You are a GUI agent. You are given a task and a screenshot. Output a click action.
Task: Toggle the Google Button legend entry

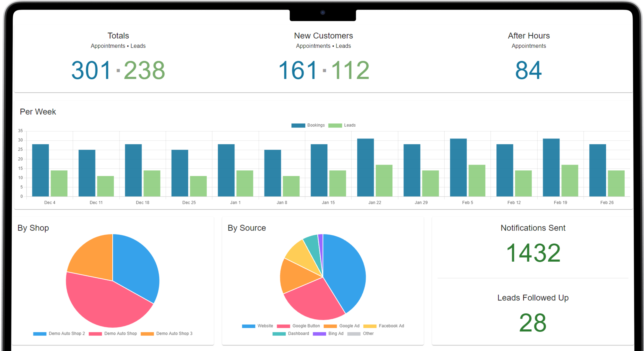[306, 326]
